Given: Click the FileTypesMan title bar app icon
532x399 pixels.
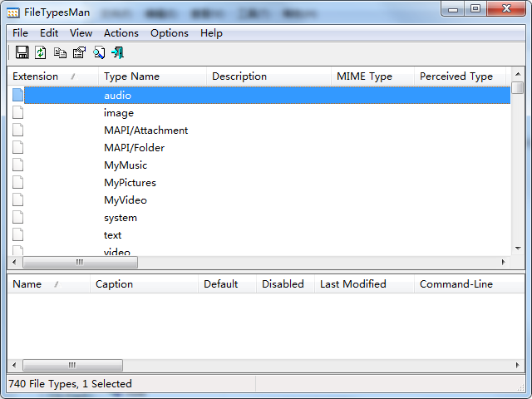Looking at the screenshot, I should tap(13, 13).
